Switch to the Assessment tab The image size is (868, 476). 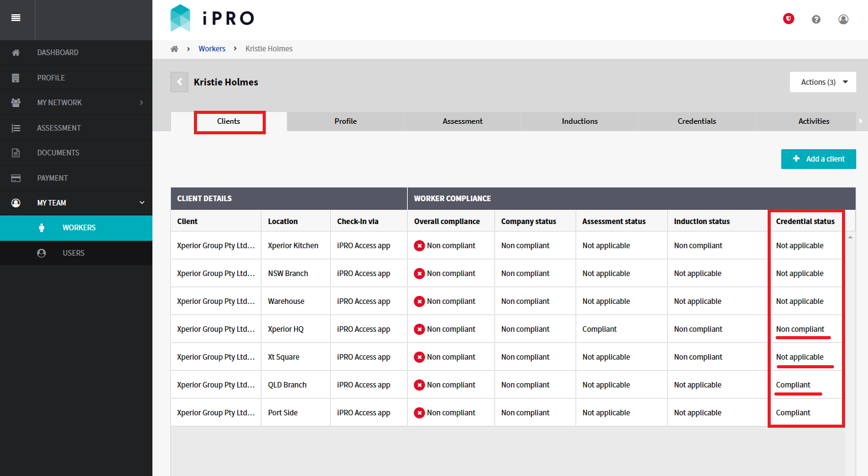tap(463, 121)
